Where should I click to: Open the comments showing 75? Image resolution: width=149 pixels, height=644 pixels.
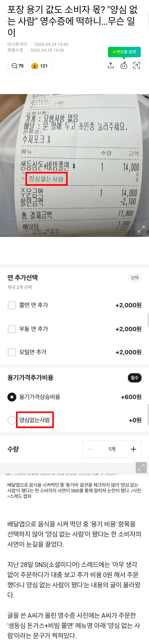point(17,66)
